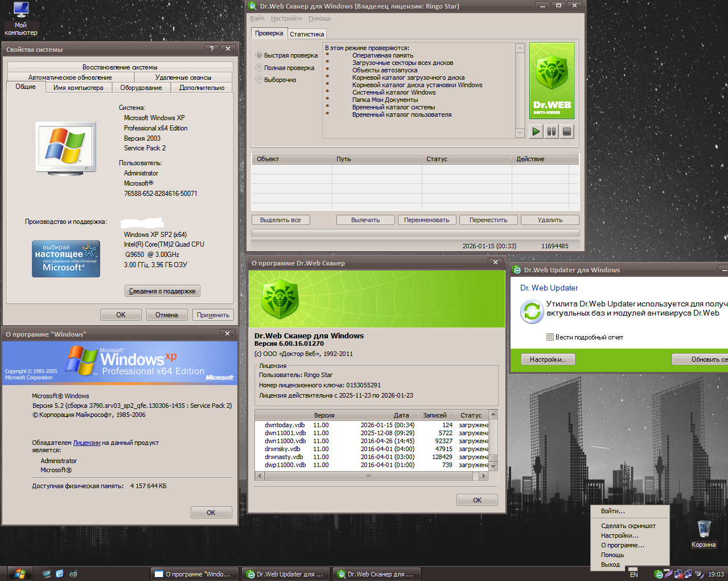
Task: Pause scanning with the pause icon
Action: tap(551, 132)
